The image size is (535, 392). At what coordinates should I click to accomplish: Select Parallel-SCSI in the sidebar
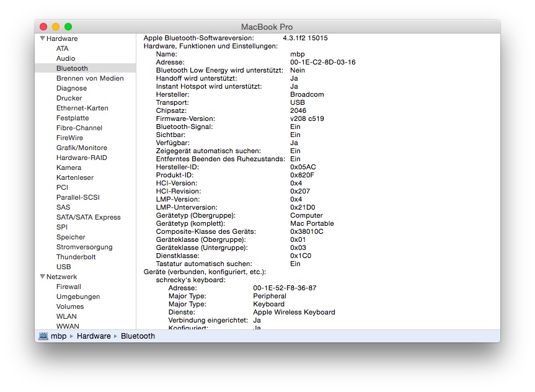coord(77,197)
